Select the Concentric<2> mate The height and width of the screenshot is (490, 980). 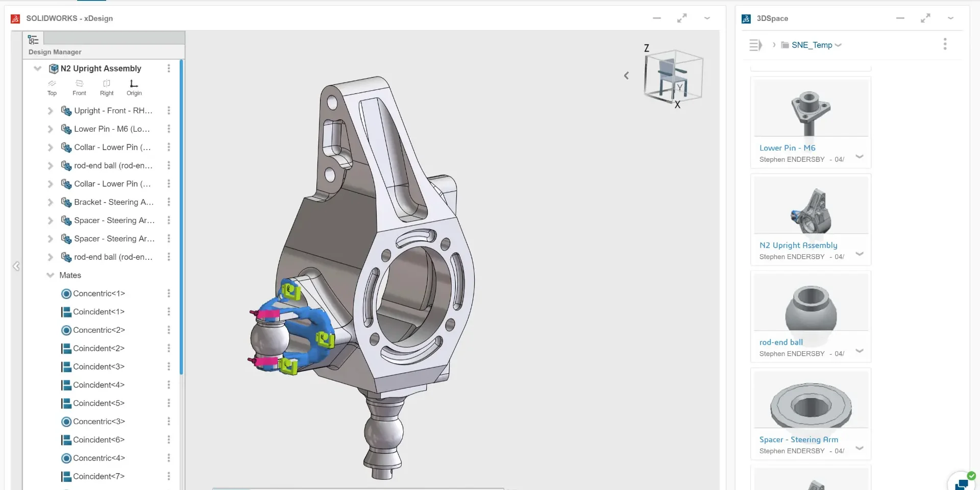point(99,330)
